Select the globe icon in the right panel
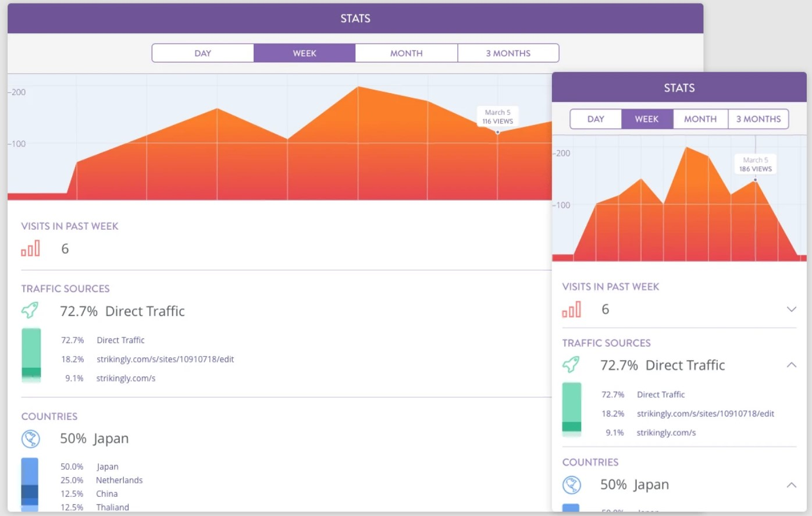Screen dimensions: 812x516 pos(572,484)
